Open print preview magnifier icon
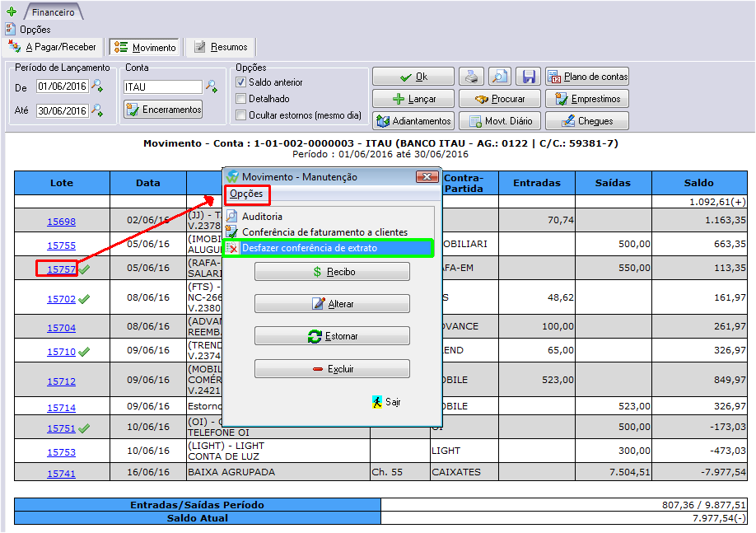 point(500,77)
